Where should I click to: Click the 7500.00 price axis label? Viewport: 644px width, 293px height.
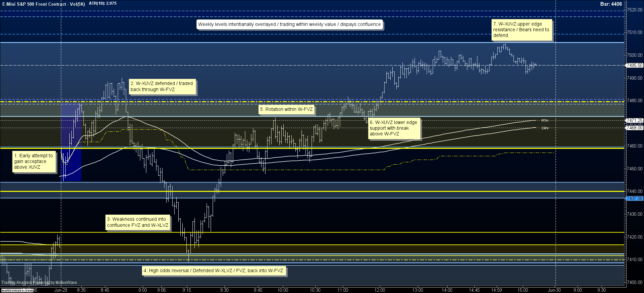coord(634,55)
